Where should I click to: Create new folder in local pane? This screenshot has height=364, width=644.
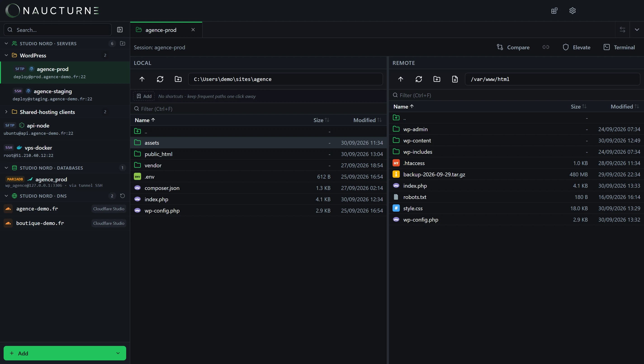coord(178,79)
